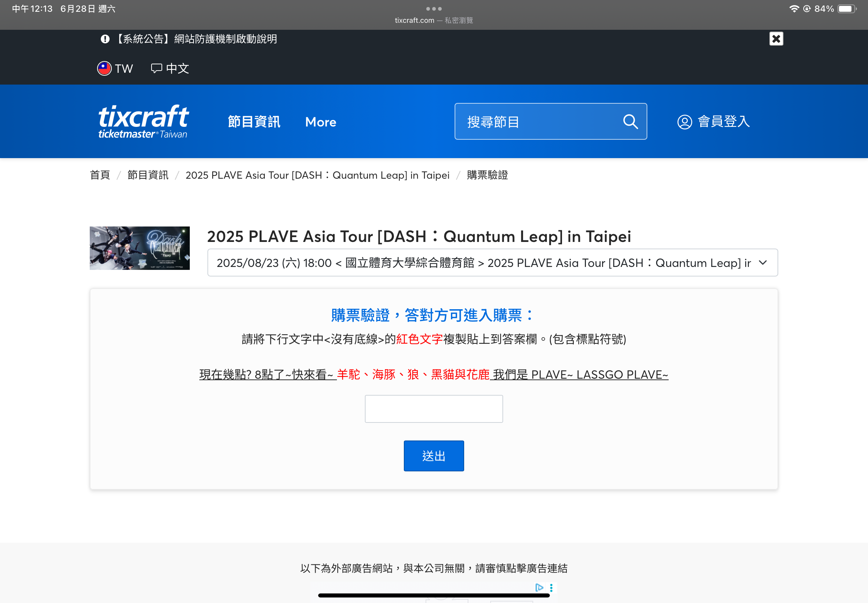The width and height of the screenshot is (868, 603).
Task: Open the 節目資訊 menu
Action: tap(254, 122)
